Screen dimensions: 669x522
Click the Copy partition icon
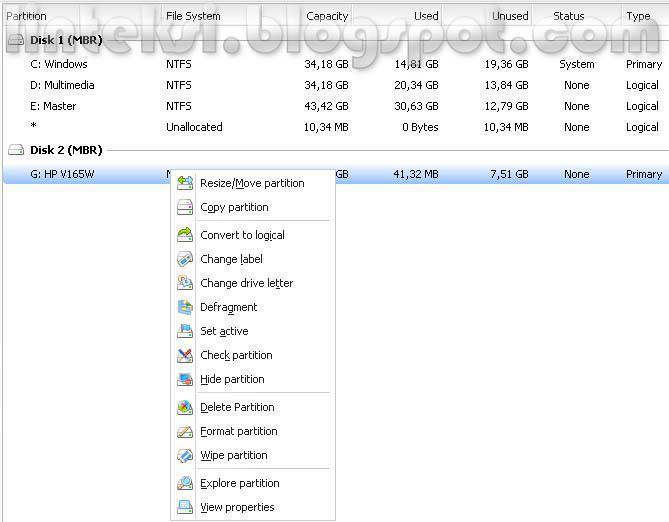(185, 207)
